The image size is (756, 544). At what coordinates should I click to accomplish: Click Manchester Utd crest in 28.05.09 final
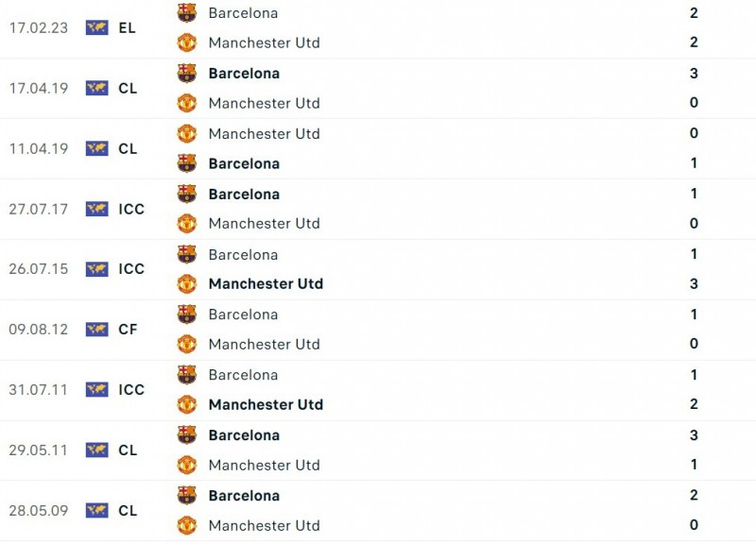coord(187,525)
